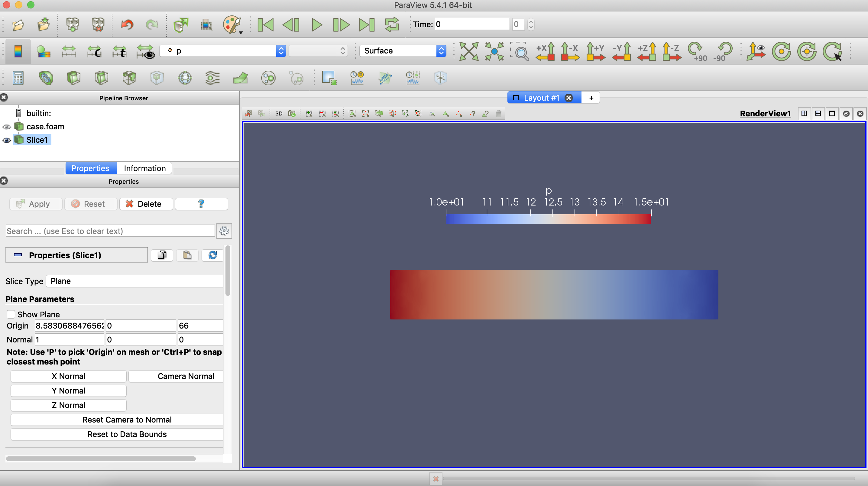The height and width of the screenshot is (486, 868).
Task: Enable the Show Plane checkbox
Action: click(x=11, y=314)
